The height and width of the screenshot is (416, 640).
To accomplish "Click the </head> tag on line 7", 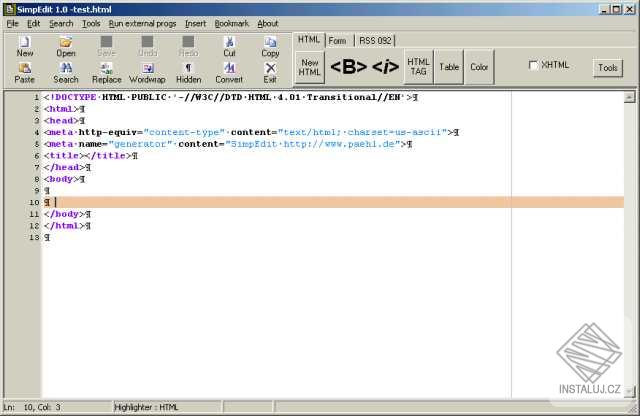I will tap(64, 167).
